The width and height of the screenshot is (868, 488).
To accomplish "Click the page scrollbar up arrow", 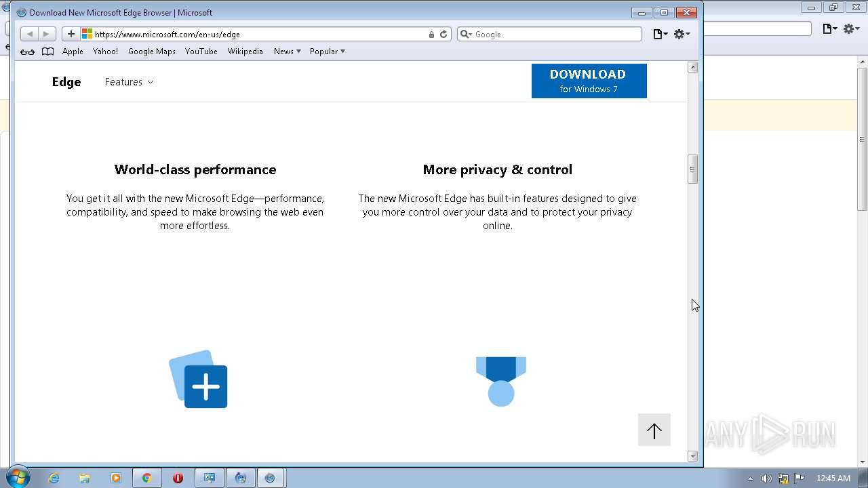I will (692, 67).
